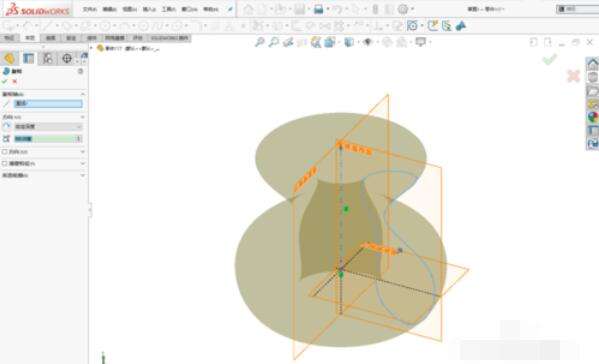This screenshot has width=599, height=364.
Task: Open the DimXpertManager crosshair tab
Action: 67,58
